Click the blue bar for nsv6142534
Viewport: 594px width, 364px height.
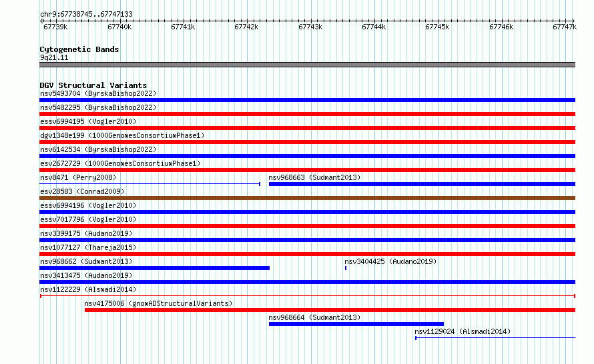click(x=307, y=156)
